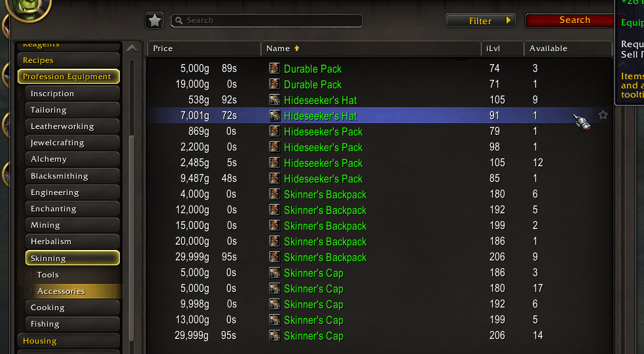The image size is (644, 354).
Task: Click Hideseeker's Hat icon with iLvl 105
Action: tap(274, 100)
